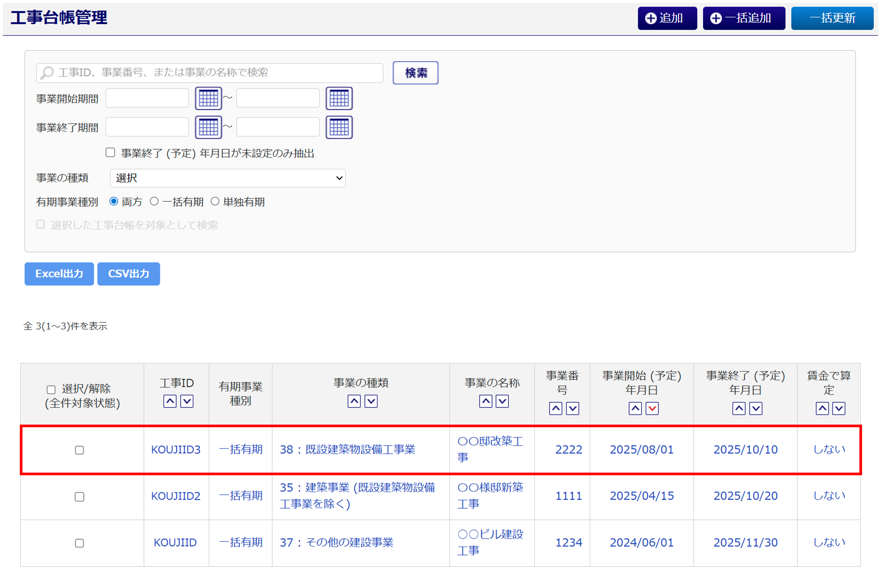
Task: Select the 一括有期 radio button
Action: [x=154, y=201]
